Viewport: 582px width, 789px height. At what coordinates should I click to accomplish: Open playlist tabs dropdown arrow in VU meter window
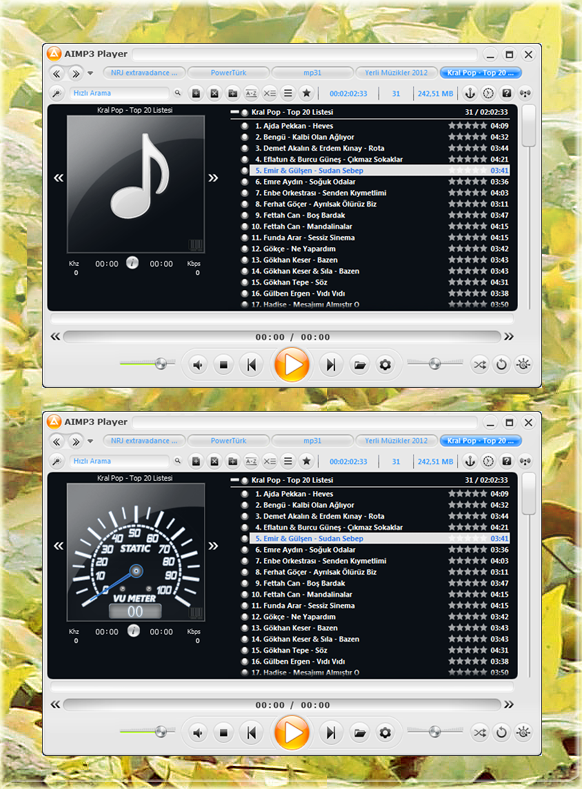click(x=91, y=441)
